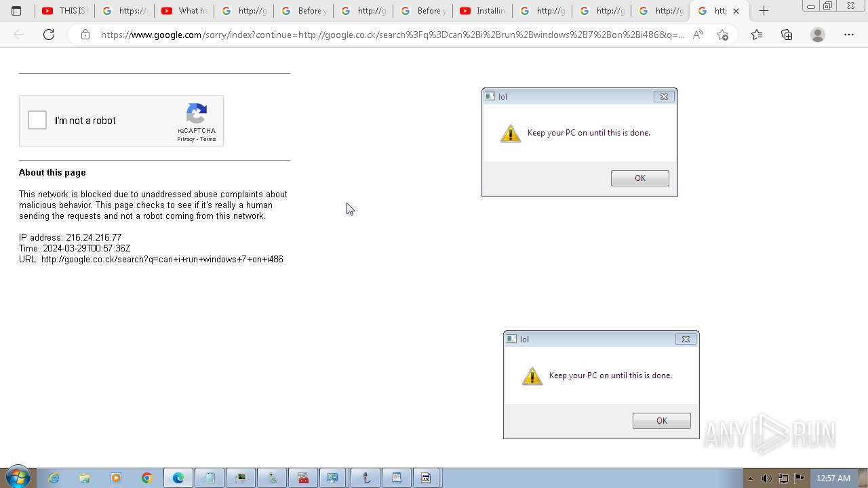Screen dimensions: 868x488
Task: Switch to the first 'Before y' Google tab
Action: (x=303, y=11)
